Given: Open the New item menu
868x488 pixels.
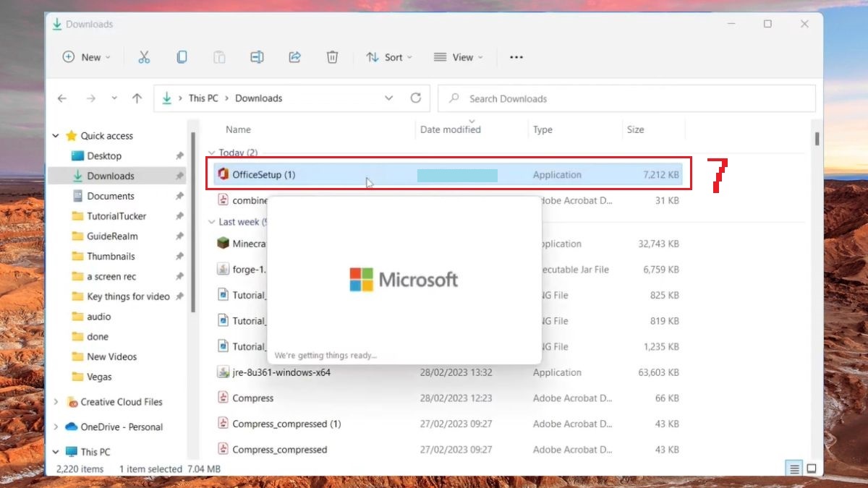Looking at the screenshot, I should tap(87, 57).
